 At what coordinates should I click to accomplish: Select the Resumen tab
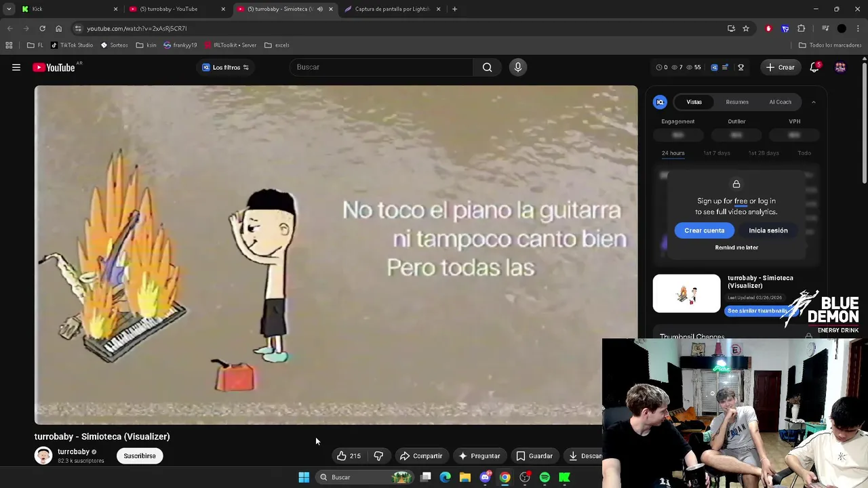(737, 102)
